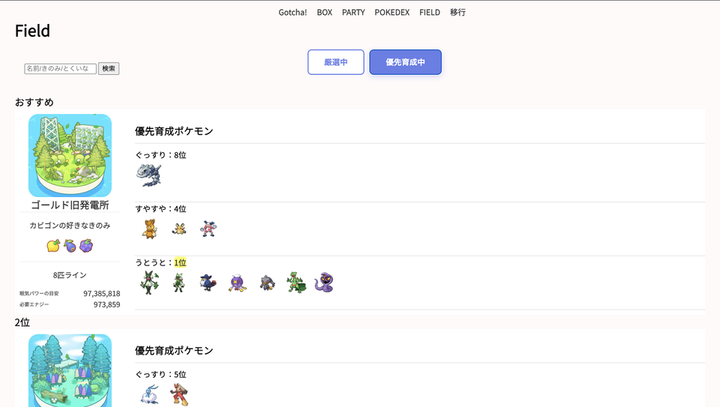
Task: Open the 移行 nav item
Action: 457,12
